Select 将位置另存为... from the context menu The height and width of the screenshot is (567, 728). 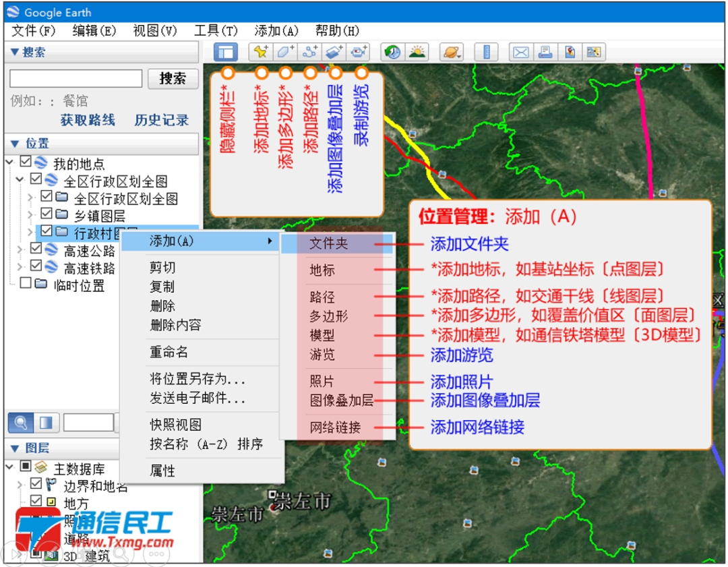coord(198,378)
